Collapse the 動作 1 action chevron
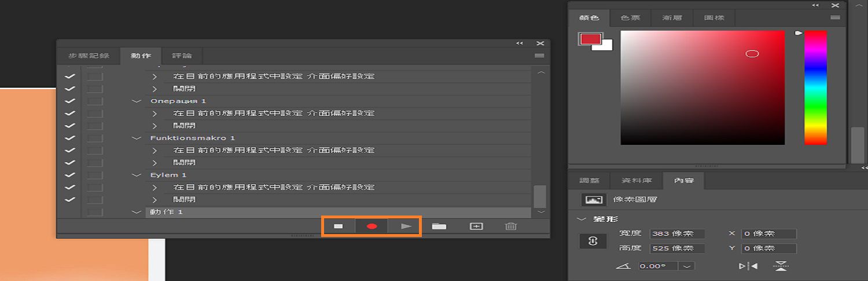Image resolution: width=868 pixels, height=281 pixels. click(x=137, y=212)
